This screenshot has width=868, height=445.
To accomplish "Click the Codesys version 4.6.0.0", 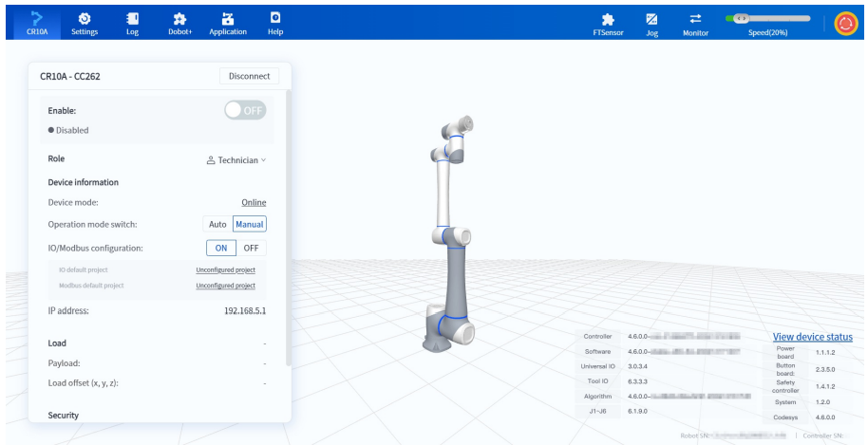I will click(x=825, y=417).
